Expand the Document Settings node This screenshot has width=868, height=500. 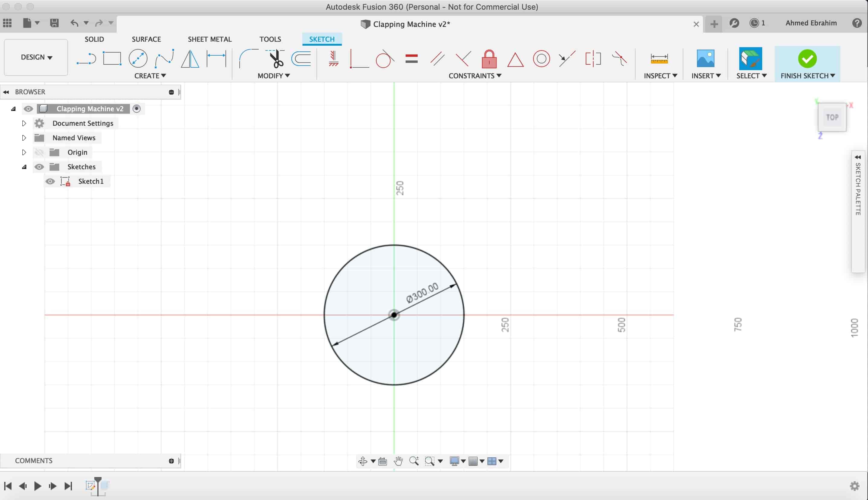(x=24, y=123)
